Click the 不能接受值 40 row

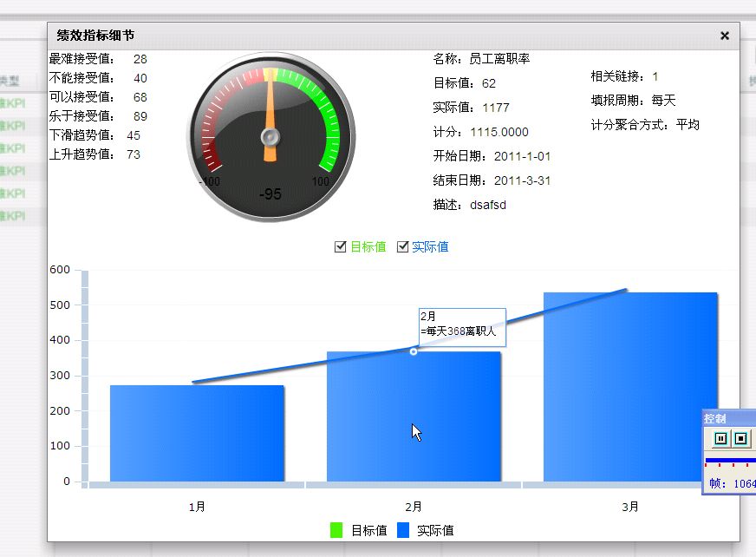pyautogui.click(x=98, y=78)
